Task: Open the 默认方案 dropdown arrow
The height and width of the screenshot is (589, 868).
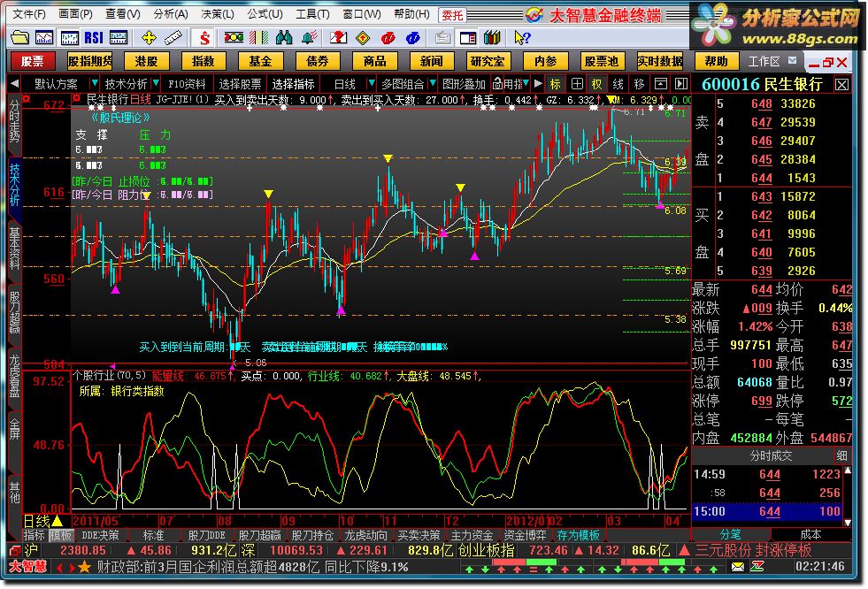Action: pos(94,83)
